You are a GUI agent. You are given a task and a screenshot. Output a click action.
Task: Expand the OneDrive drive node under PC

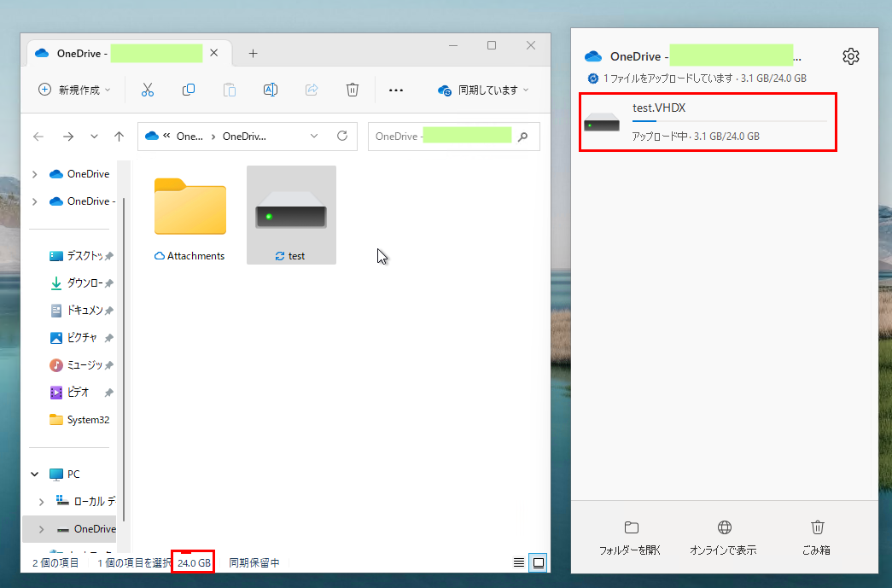coord(42,529)
